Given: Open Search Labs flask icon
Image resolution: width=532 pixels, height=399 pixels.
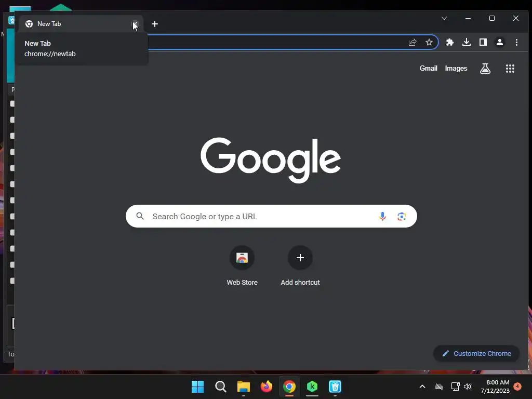Looking at the screenshot, I should (485, 69).
